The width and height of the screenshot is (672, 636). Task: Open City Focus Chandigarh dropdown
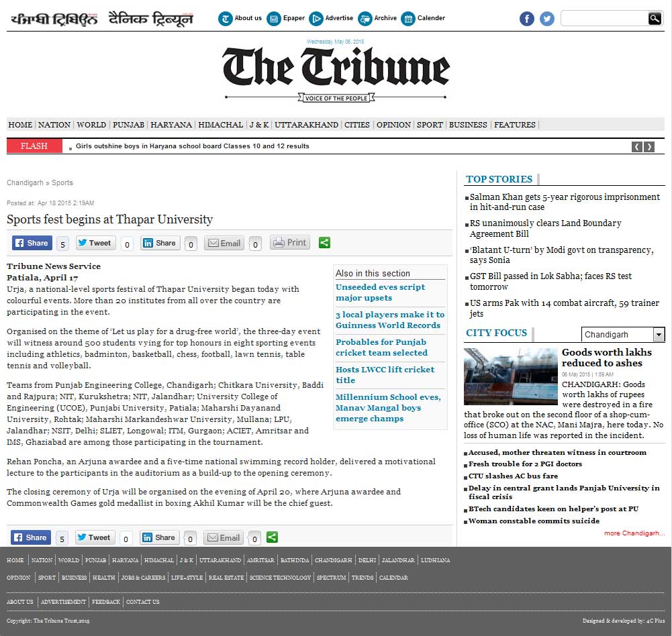click(623, 335)
